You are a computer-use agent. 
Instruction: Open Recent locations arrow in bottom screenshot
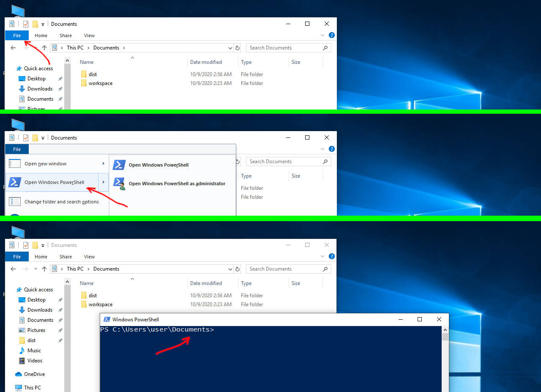[36, 269]
